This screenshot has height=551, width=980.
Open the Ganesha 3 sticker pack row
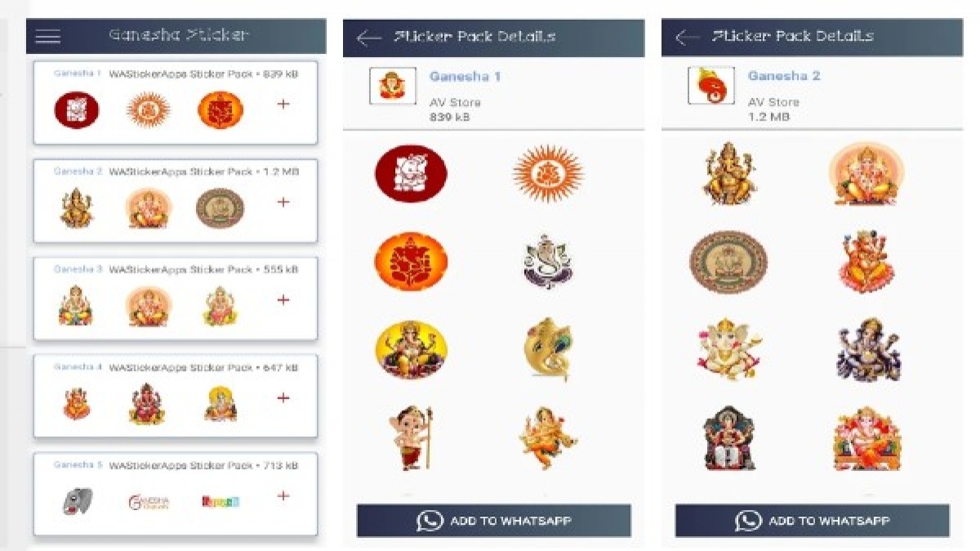[x=175, y=299]
